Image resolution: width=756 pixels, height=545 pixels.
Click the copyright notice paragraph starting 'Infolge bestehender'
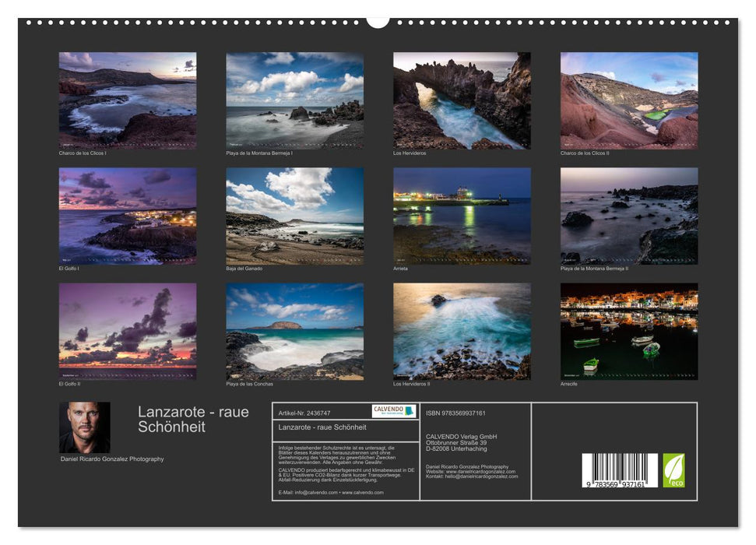click(337, 455)
